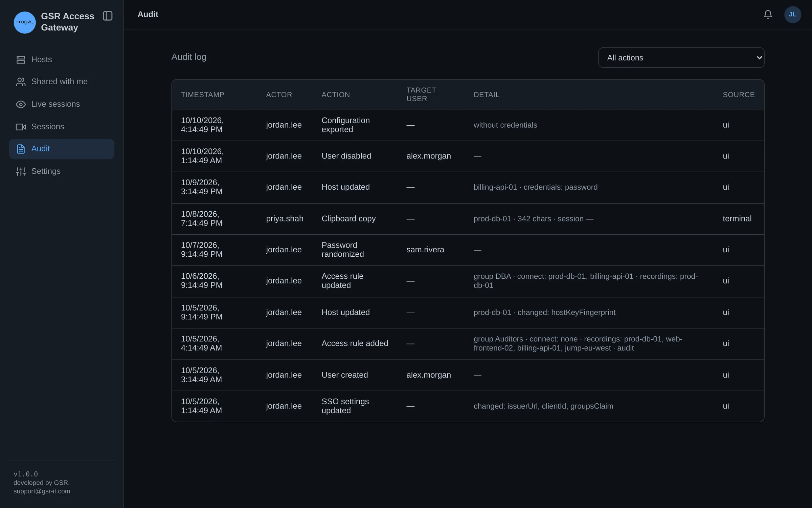Click 'billing-api-01 · credentials: password' detail
The image size is (812, 508).
(x=535, y=187)
